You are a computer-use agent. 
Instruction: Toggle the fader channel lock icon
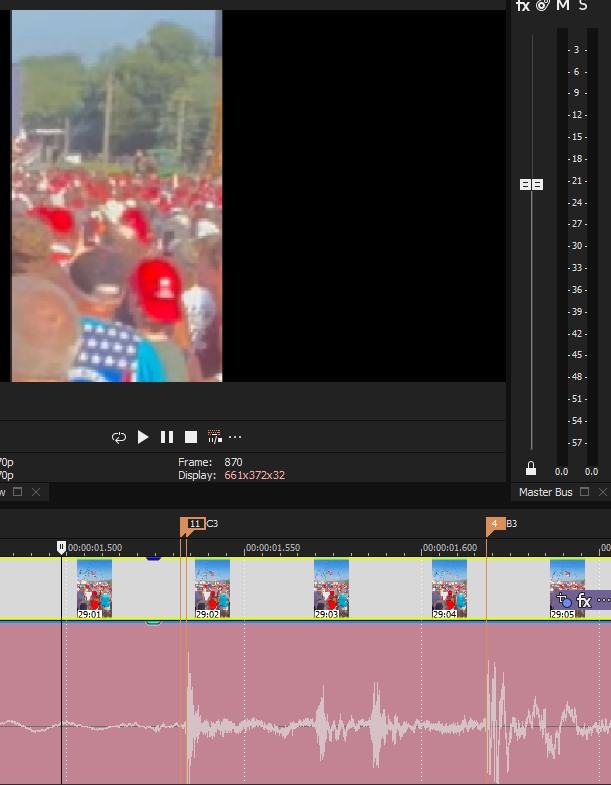[531, 468]
